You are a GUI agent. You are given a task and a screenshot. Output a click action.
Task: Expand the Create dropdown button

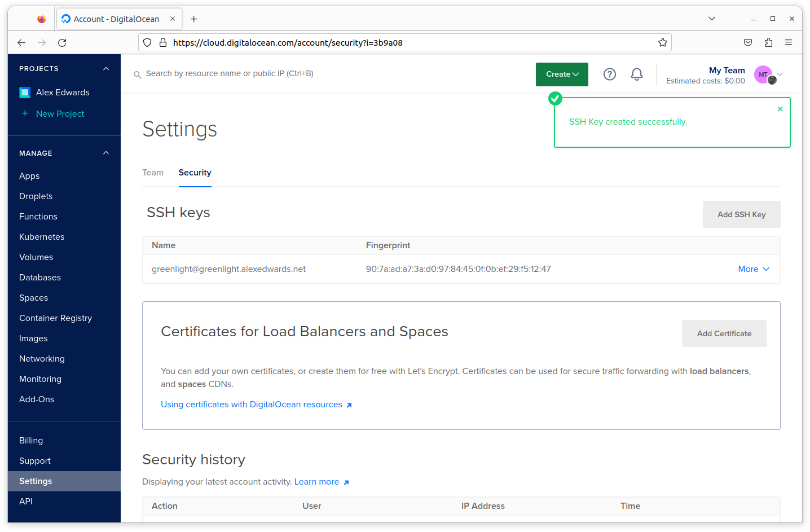click(562, 74)
